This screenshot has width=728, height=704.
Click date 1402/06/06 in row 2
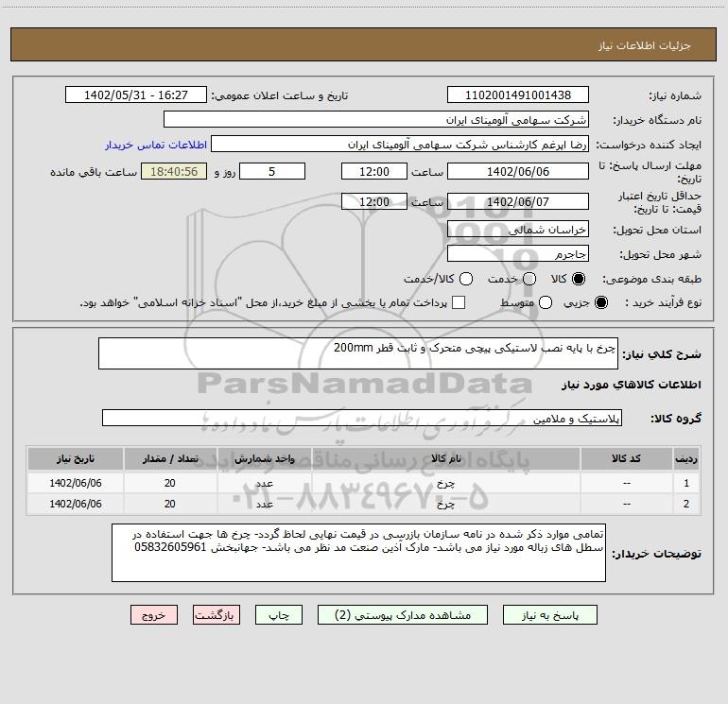coord(76,504)
